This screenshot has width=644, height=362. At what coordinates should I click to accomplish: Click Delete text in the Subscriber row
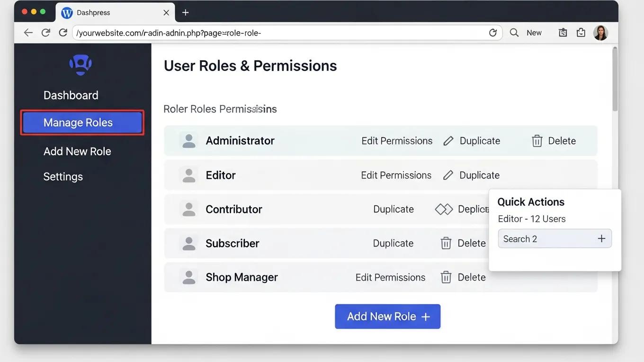[472, 243]
